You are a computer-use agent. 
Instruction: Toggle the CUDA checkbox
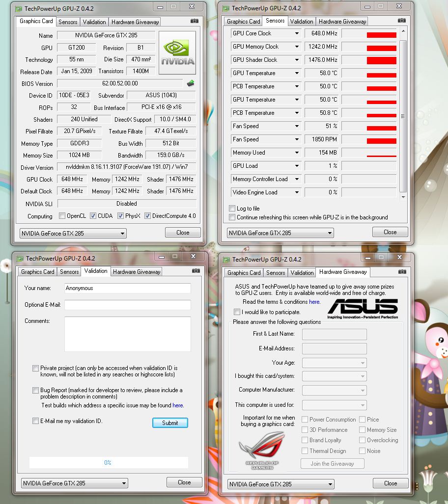pyautogui.click(x=93, y=215)
